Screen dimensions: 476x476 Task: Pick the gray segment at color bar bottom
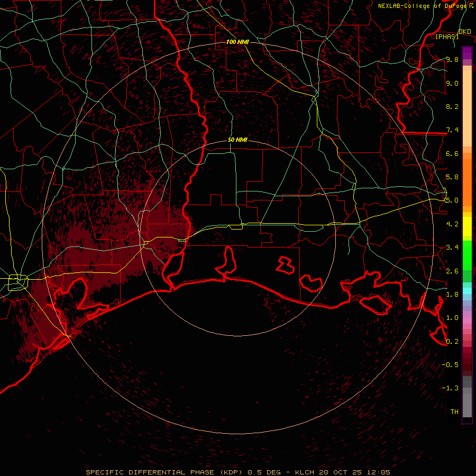coord(467,406)
